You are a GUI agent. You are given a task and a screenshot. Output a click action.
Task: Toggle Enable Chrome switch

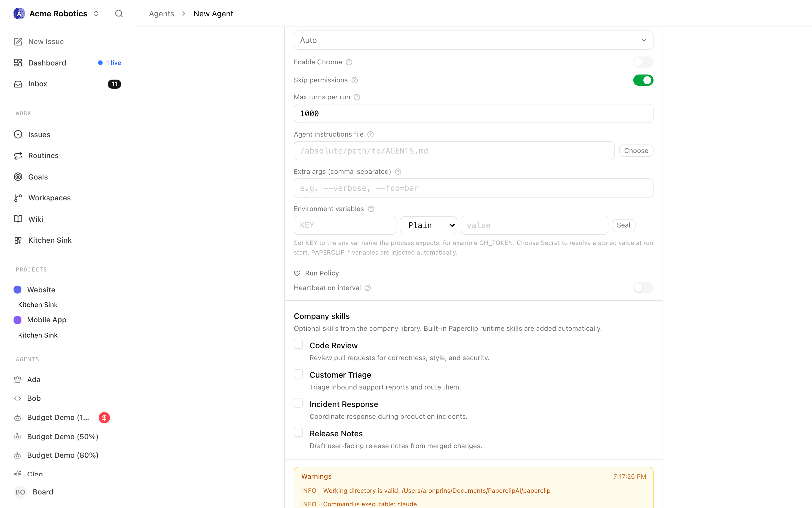coord(643,62)
